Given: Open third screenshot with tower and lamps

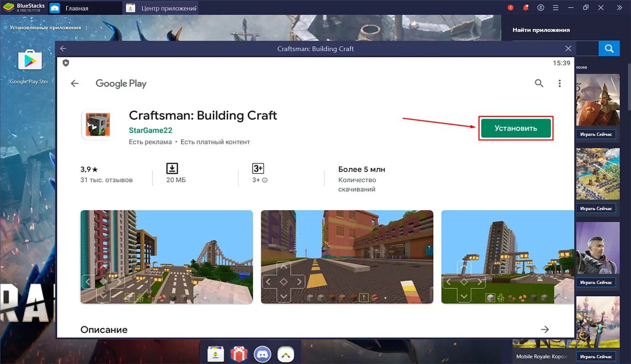Looking at the screenshot, I should pyautogui.click(x=507, y=257).
